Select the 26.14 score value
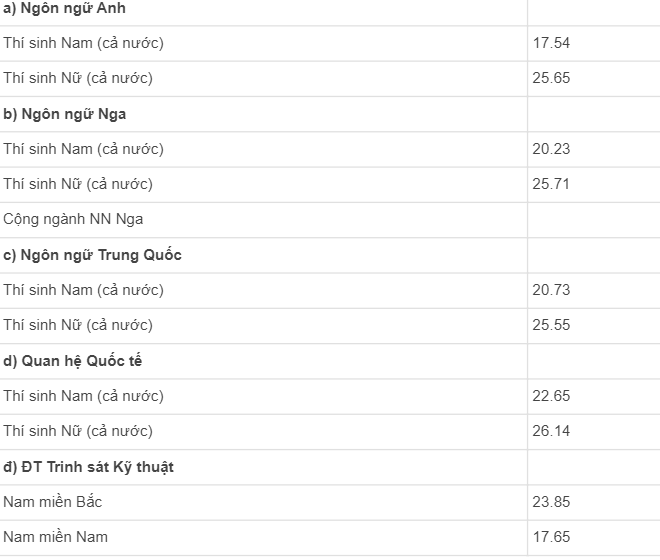Viewport: 660px width, 560px height. [551, 431]
